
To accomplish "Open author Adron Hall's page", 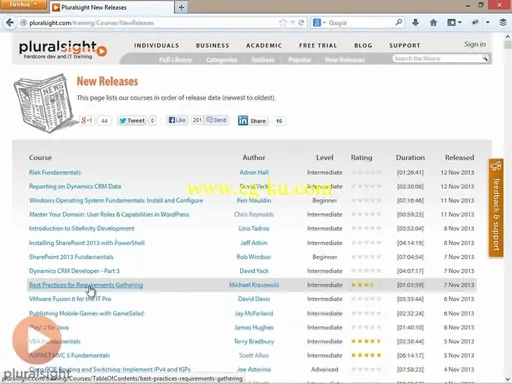I will tap(254, 172).
